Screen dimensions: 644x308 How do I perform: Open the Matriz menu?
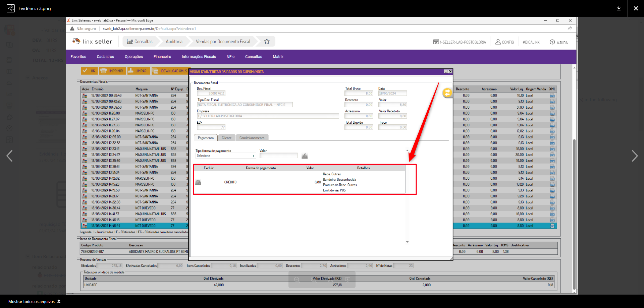(278, 57)
